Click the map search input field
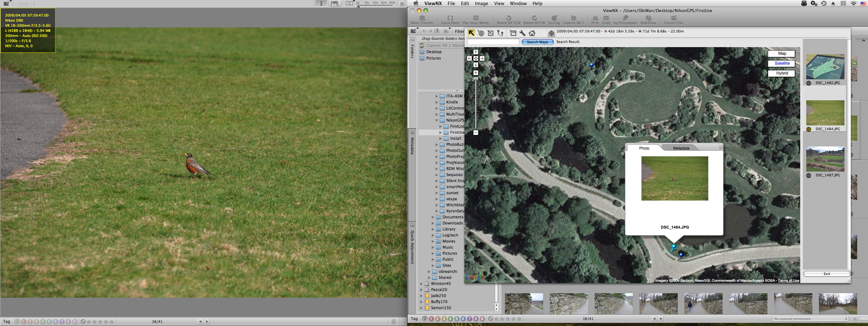 click(493, 42)
